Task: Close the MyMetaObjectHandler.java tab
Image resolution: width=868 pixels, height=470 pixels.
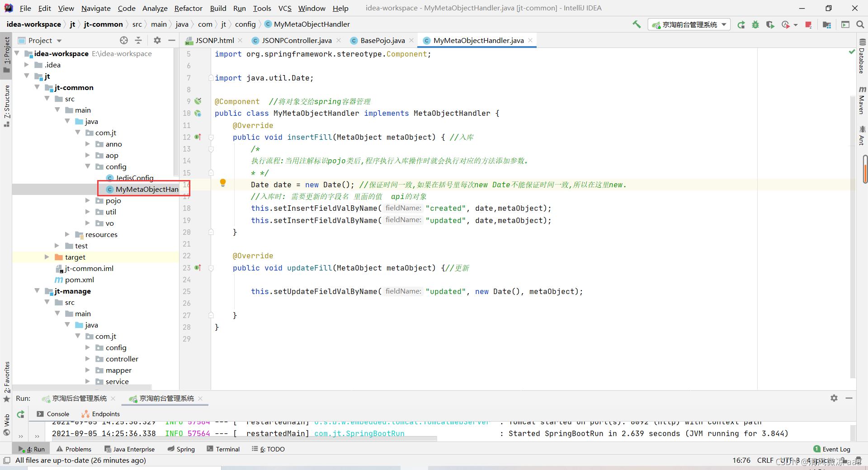Action: pyautogui.click(x=530, y=40)
